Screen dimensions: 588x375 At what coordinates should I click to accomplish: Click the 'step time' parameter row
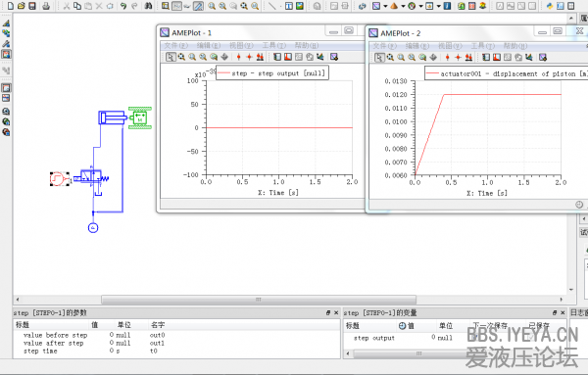click(176, 352)
